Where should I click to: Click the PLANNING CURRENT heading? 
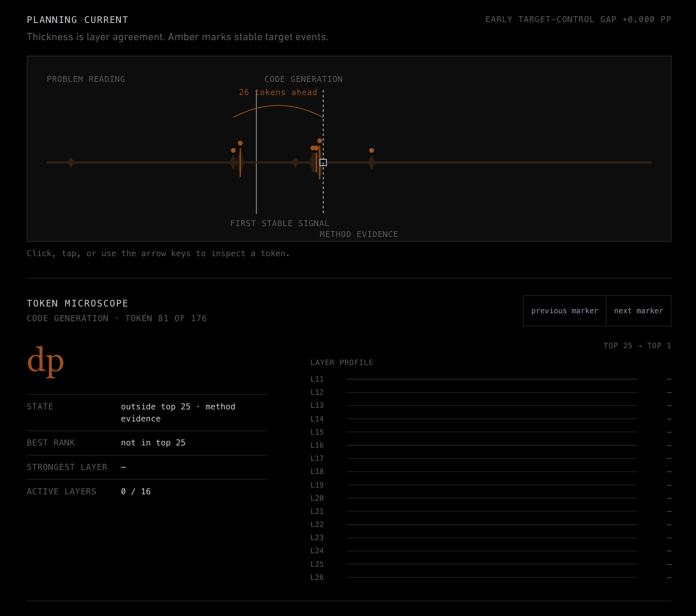point(77,20)
